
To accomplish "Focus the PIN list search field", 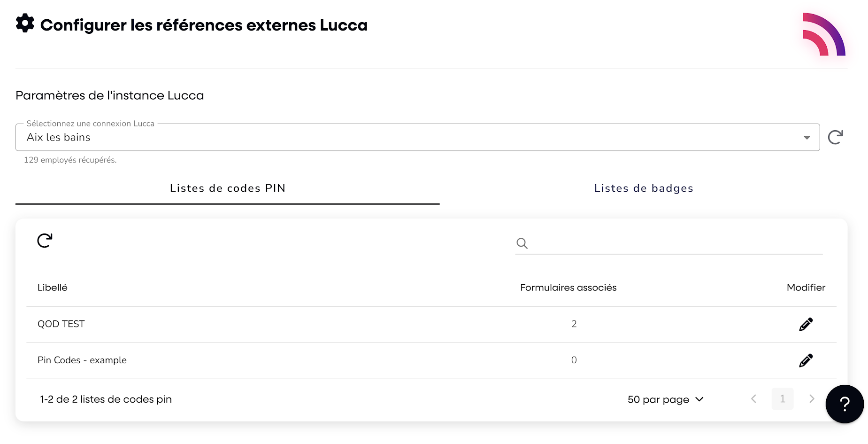I will (x=676, y=243).
